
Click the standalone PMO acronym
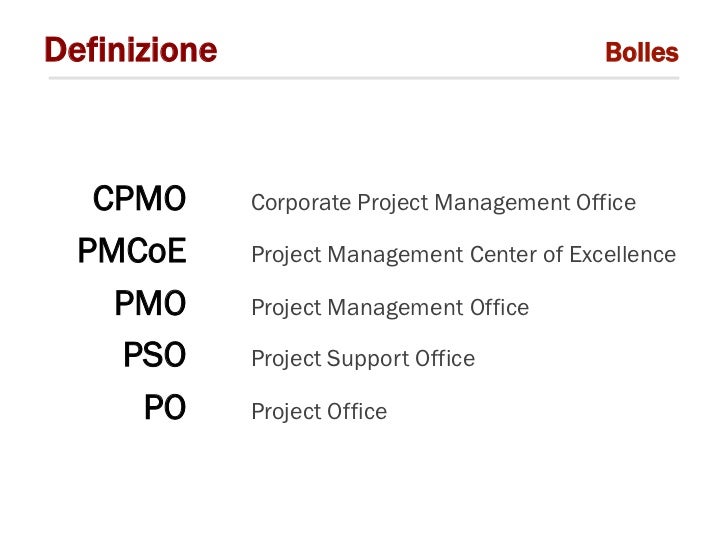[x=150, y=303]
